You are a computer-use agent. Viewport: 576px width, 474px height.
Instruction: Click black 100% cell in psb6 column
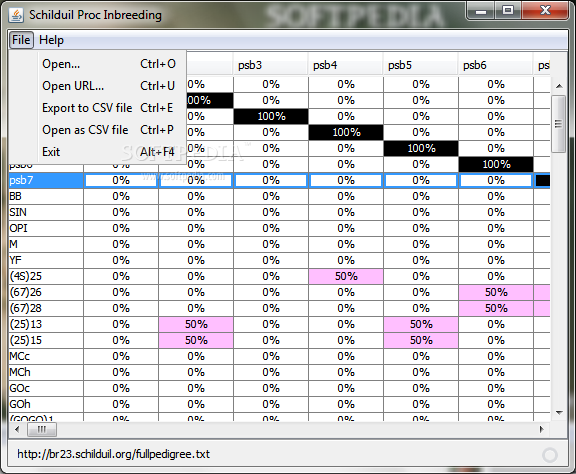point(496,164)
